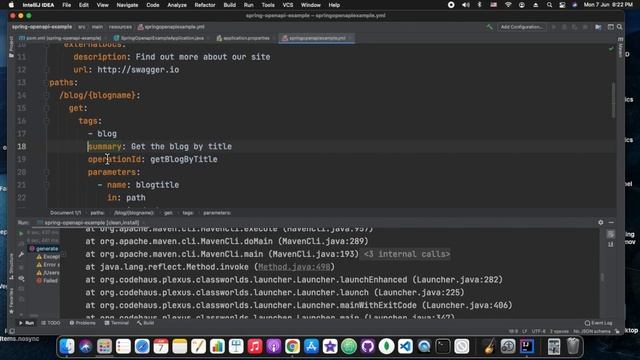The image size is (640, 360).
Task: Toggle soft-wrap icon at console right edge
Action: tap(611, 234)
